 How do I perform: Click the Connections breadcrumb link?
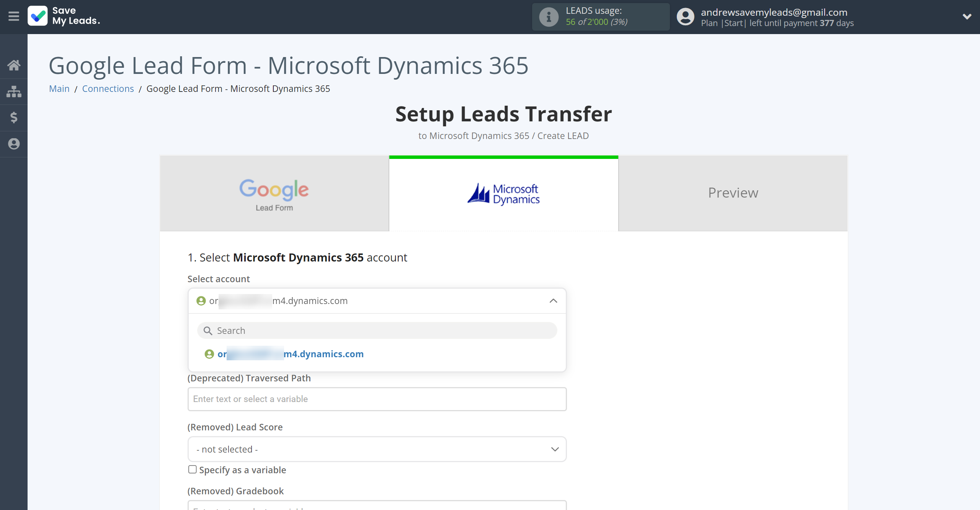[107, 88]
